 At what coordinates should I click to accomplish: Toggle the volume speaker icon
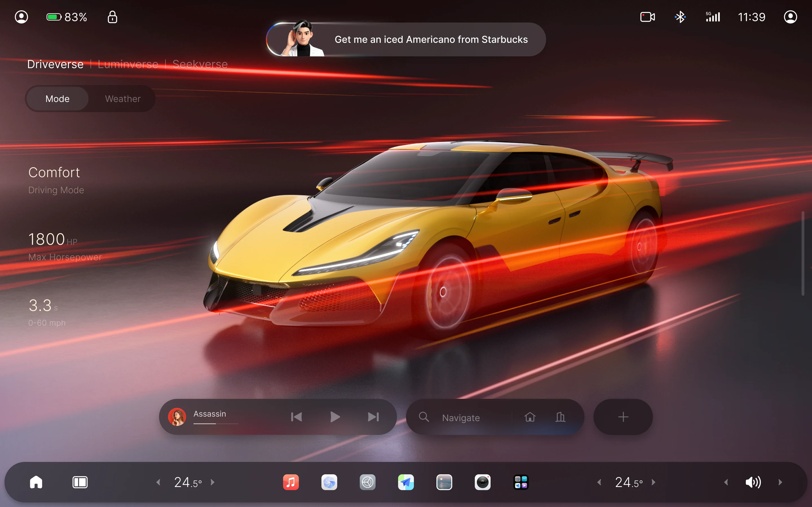753,482
